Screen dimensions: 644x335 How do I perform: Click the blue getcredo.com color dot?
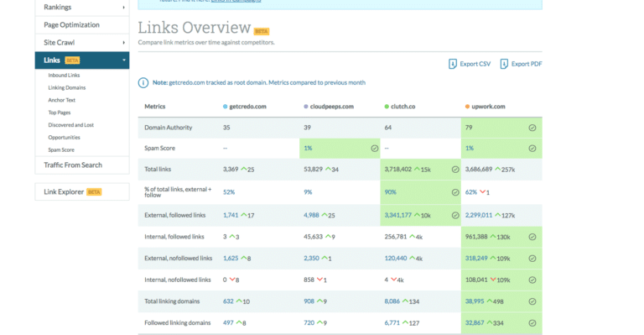tap(225, 107)
